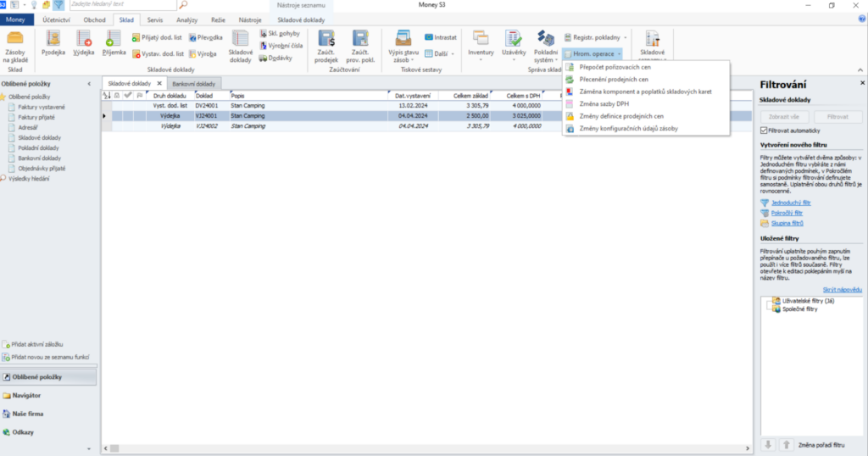Click the Intrastat icon
Image resolution: width=868 pixels, height=456 pixels.
point(440,37)
